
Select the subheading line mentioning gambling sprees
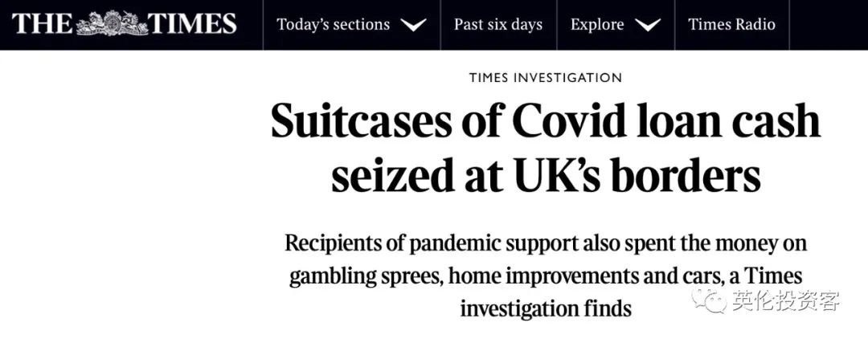click(546, 276)
